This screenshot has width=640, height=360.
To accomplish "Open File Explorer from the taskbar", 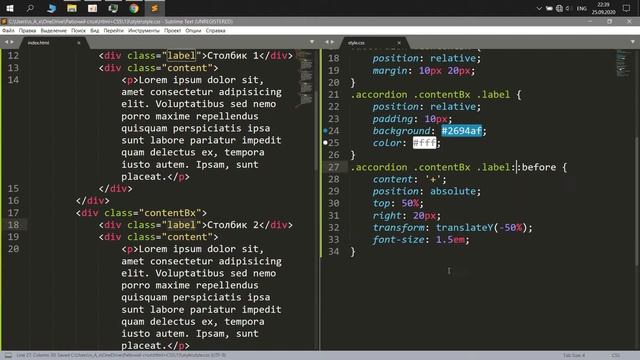I will [x=72, y=8].
